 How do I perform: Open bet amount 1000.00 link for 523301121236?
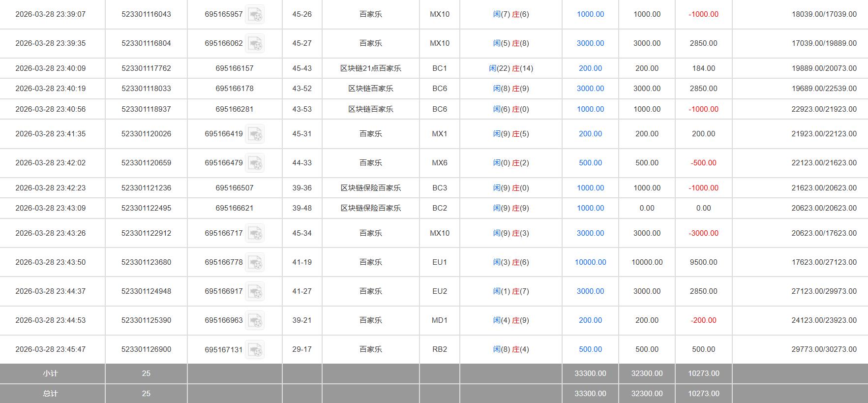point(590,188)
